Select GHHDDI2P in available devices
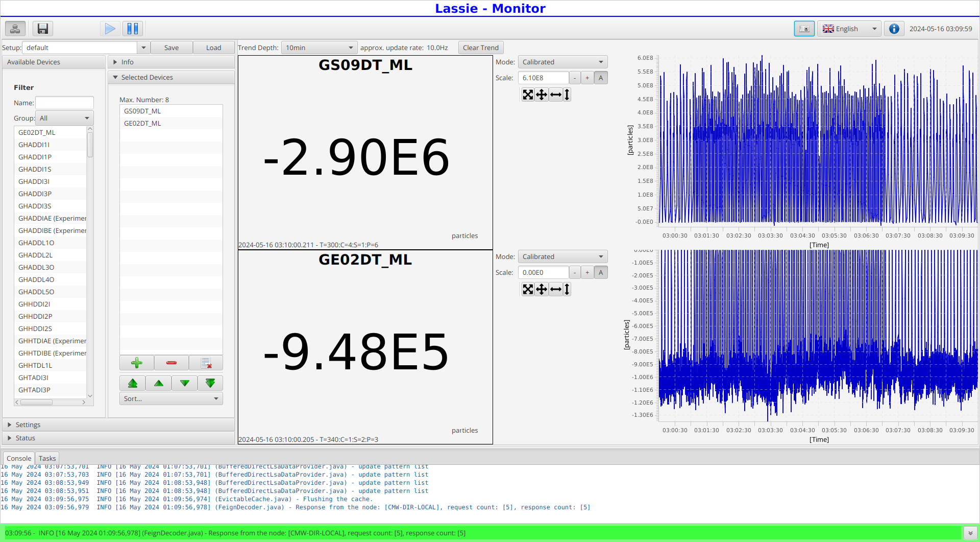The image size is (980, 542). point(51,316)
